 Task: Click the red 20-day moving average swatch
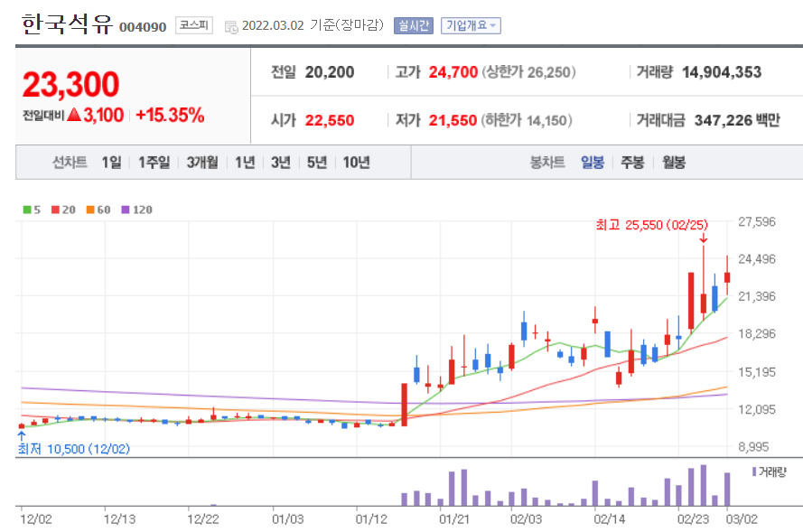[55, 210]
